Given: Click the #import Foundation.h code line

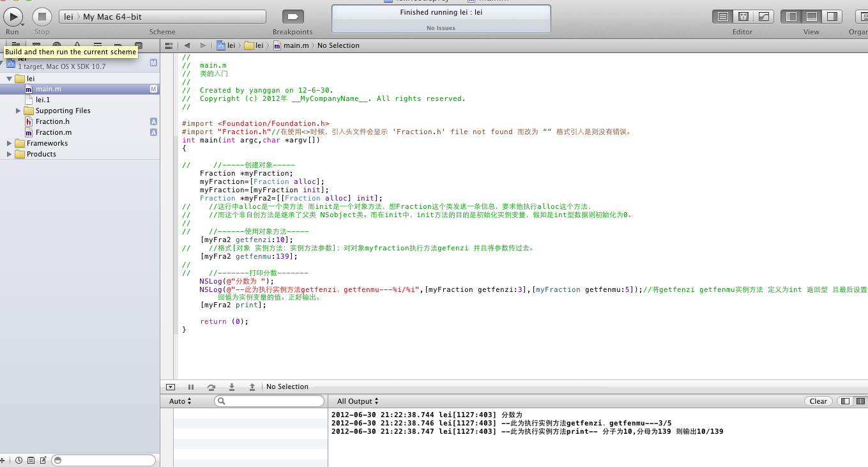Looking at the screenshot, I should point(255,123).
